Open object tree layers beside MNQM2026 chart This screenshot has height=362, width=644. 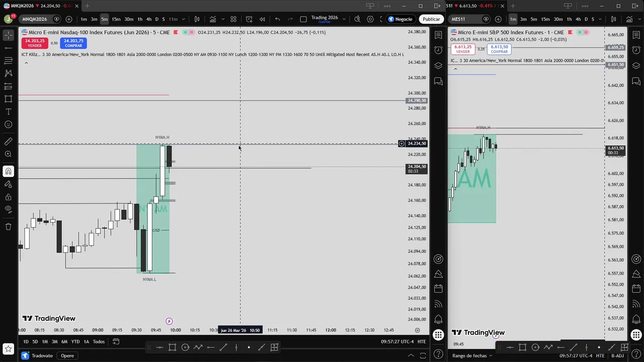[x=438, y=65]
